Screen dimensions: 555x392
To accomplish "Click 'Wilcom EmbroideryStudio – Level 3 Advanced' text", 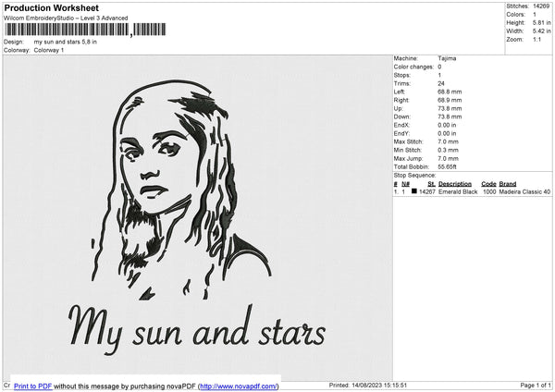I will pos(66,18).
